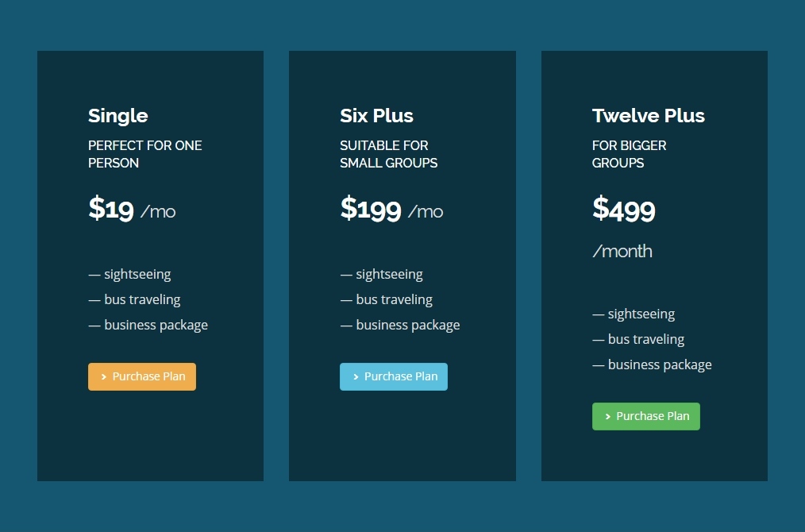
Task: Select the Six Plus plan heading
Action: (x=376, y=116)
